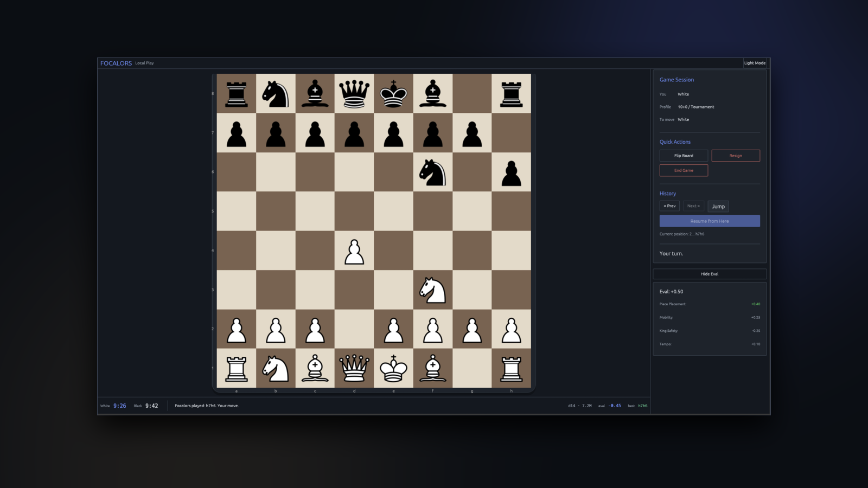This screenshot has height=488, width=868.
Task: Click the 'Your turn.' message
Action: tap(671, 254)
